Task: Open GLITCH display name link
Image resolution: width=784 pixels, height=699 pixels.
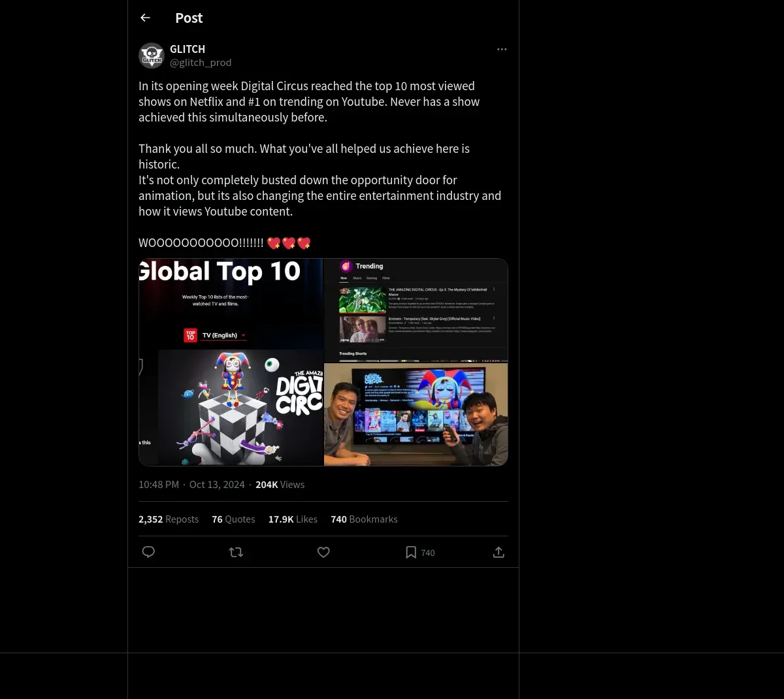Action: [x=188, y=49]
